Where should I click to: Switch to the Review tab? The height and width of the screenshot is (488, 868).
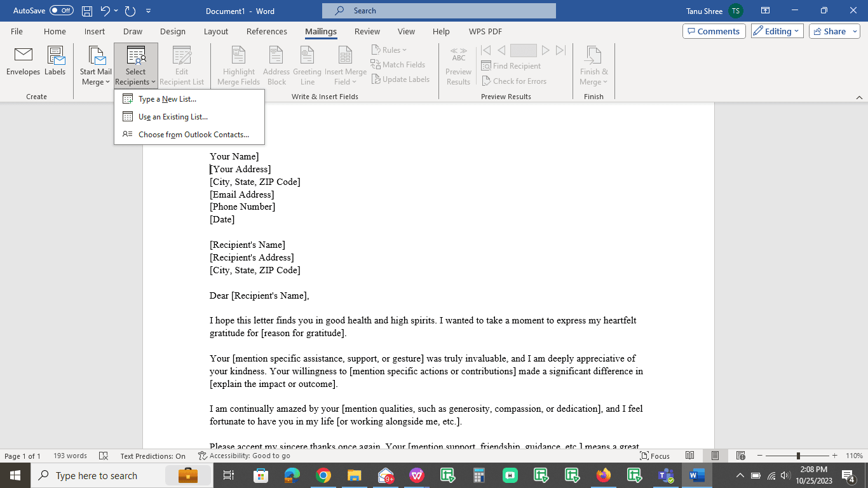pos(367,31)
